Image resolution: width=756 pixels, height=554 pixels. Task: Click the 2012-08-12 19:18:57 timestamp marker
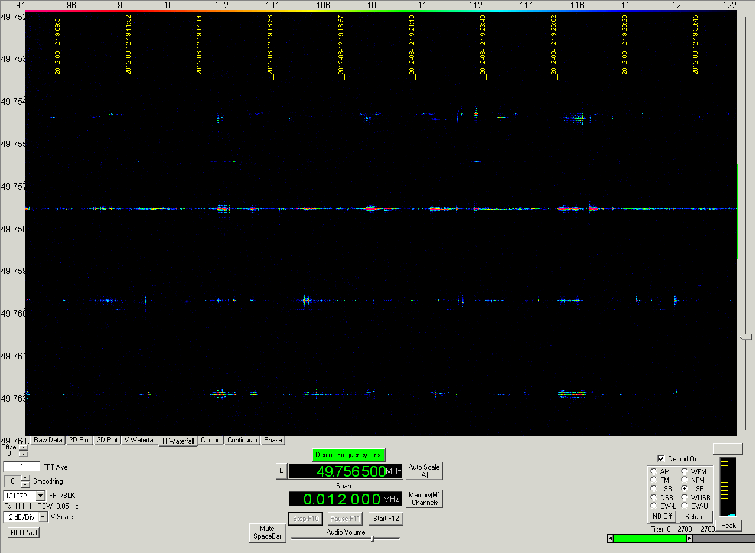click(341, 45)
